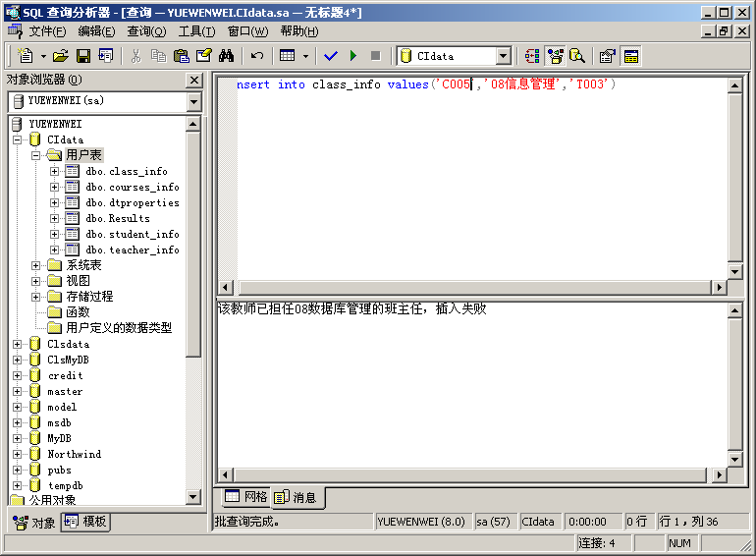The image size is (756, 556).
Task: Run the query with the green play icon
Action: click(353, 56)
